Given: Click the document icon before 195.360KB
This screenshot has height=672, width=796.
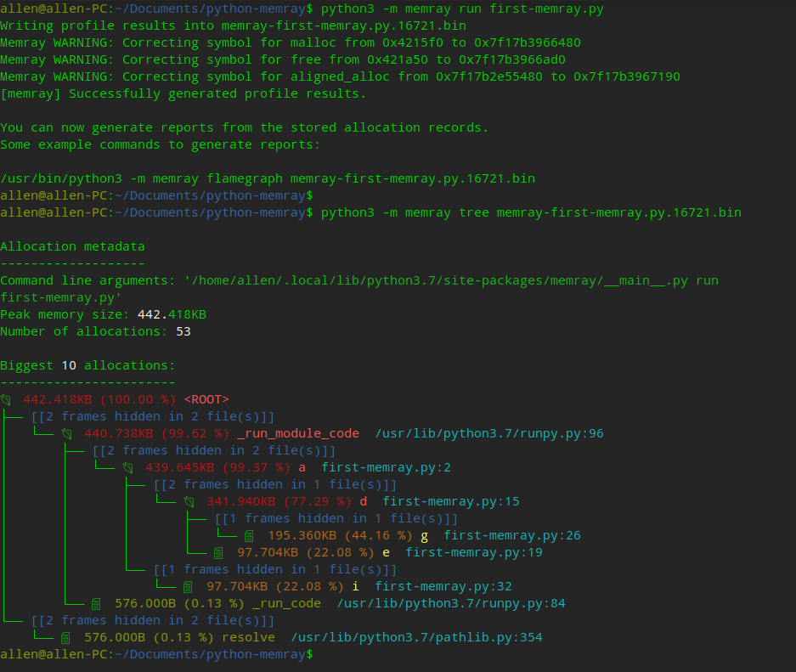Looking at the screenshot, I should pos(249,536).
